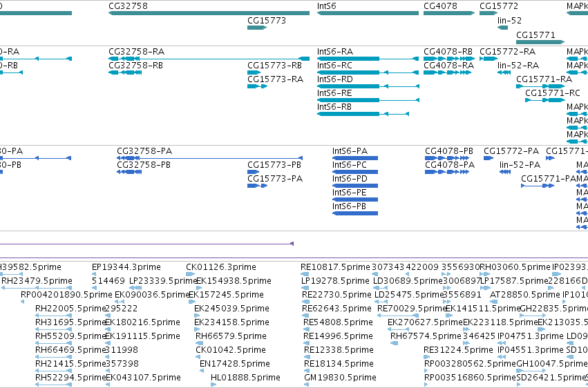Click EST EK154938.5prime

click(234, 281)
